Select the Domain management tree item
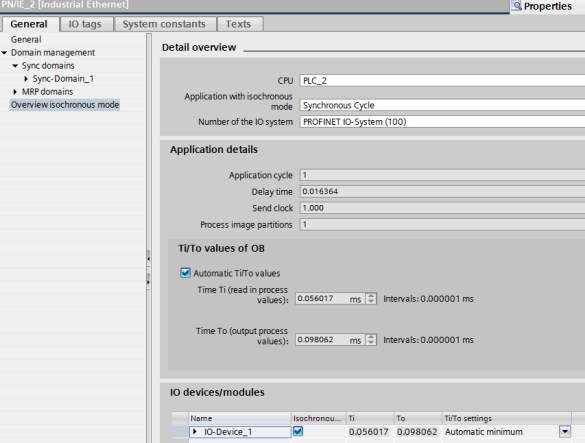 (53, 53)
